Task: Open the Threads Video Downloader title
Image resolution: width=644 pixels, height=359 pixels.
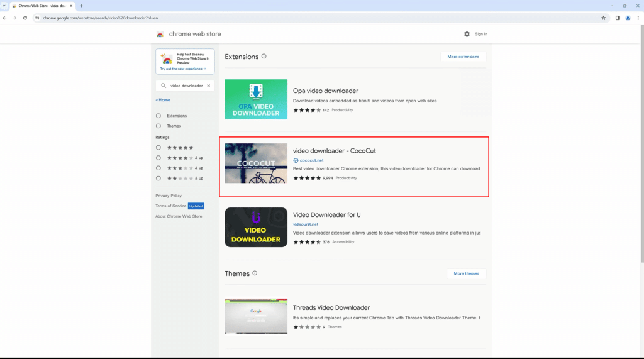Action: point(331,307)
